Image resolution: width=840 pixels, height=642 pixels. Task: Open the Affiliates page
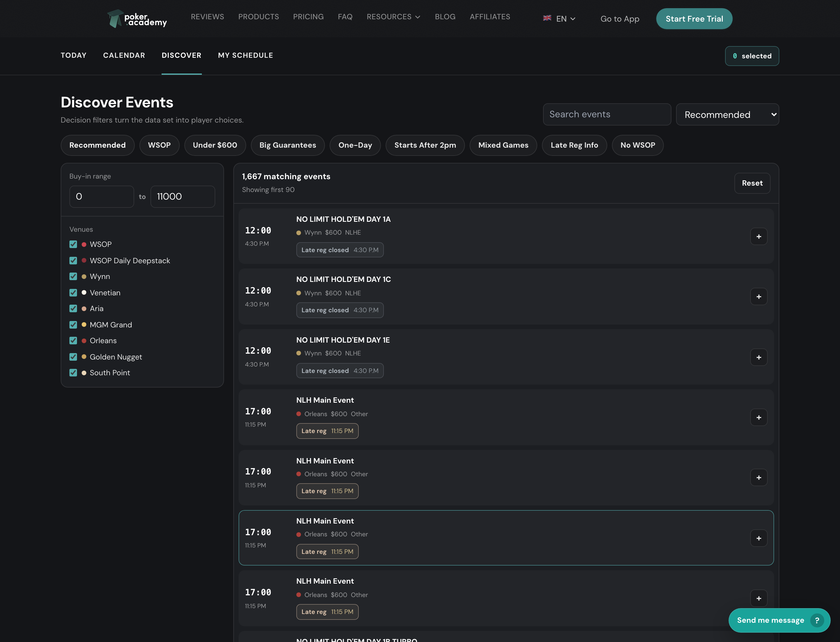490,17
